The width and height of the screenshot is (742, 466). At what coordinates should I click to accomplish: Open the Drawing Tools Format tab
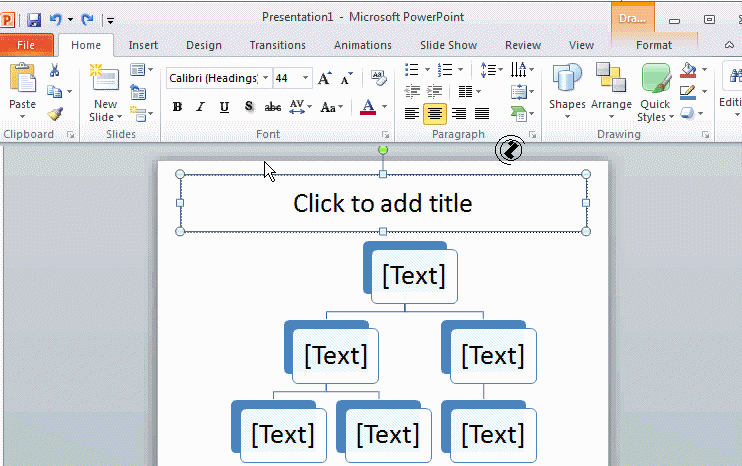[654, 45]
